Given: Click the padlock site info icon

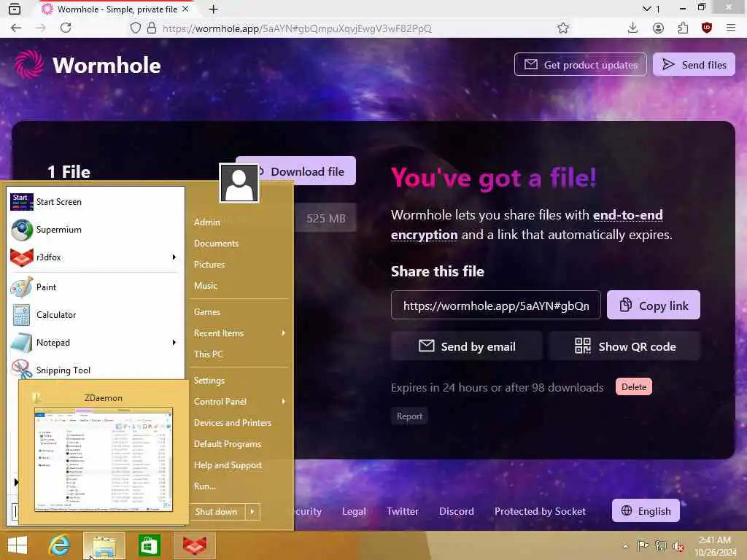Looking at the screenshot, I should [152, 28].
